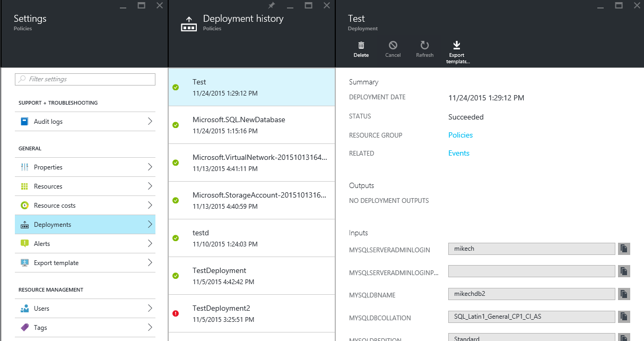Viewport: 644px width, 341px height.
Task: Select the TestDeployment2 failed entry
Action: pos(252,313)
